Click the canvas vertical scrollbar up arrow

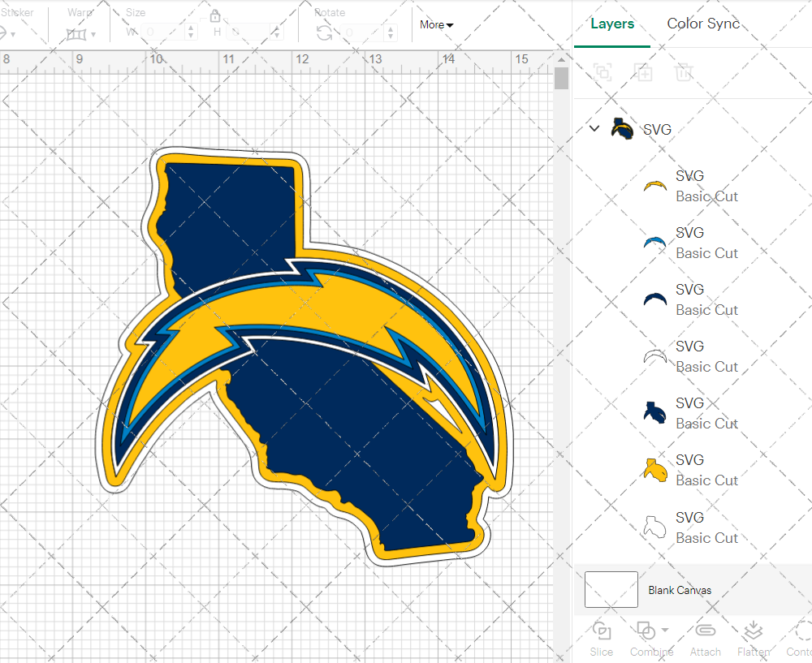pos(561,59)
